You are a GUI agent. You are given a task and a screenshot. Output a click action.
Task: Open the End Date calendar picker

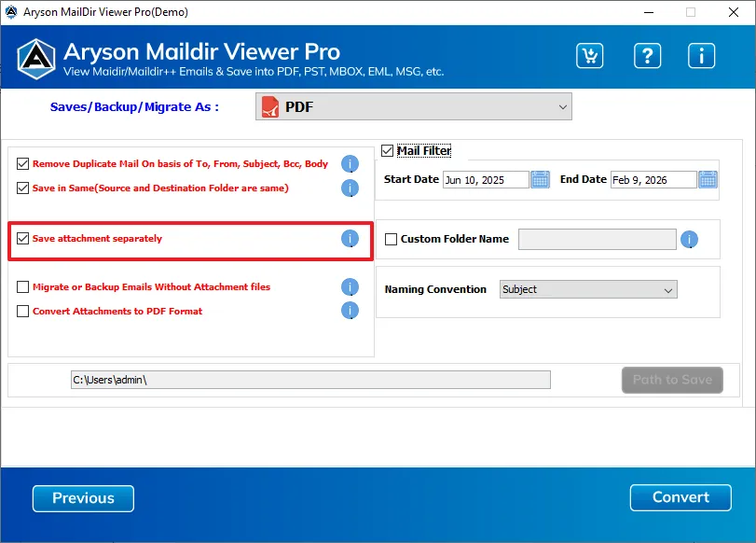coord(708,179)
